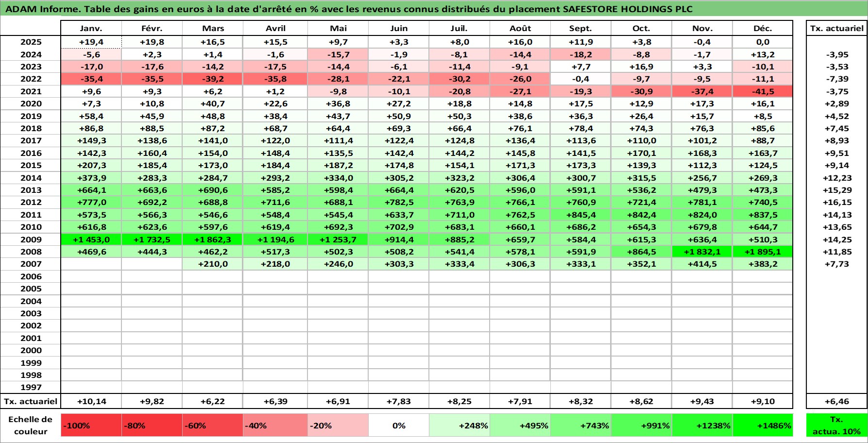Click the +40,7 cell
The width and height of the screenshot is (868, 443).
click(212, 104)
